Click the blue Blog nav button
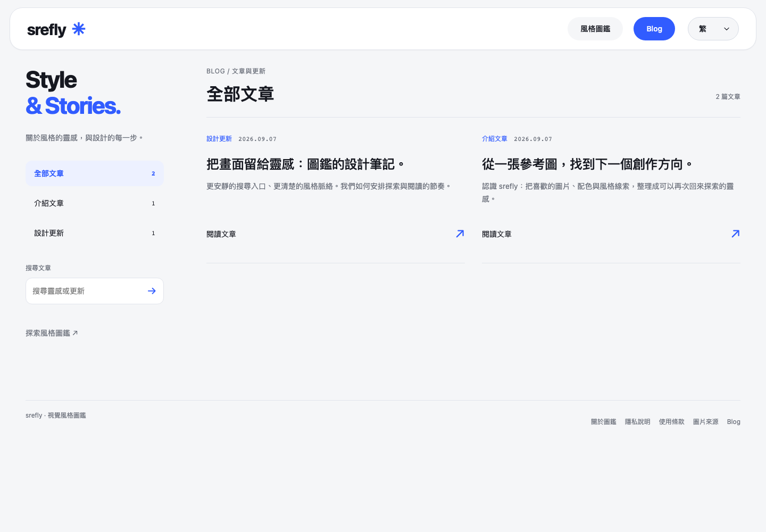This screenshot has width=766, height=532. (x=654, y=29)
